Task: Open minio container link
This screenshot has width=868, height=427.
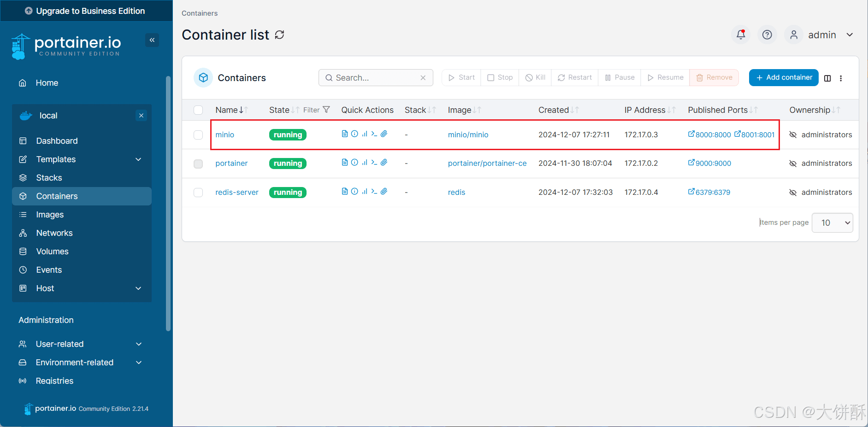Action: (x=224, y=135)
